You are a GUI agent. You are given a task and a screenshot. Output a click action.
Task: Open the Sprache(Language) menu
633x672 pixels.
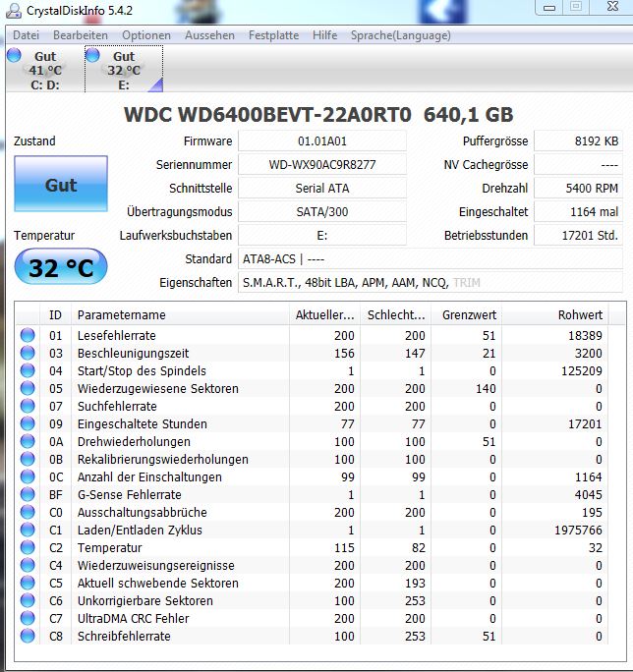401,35
